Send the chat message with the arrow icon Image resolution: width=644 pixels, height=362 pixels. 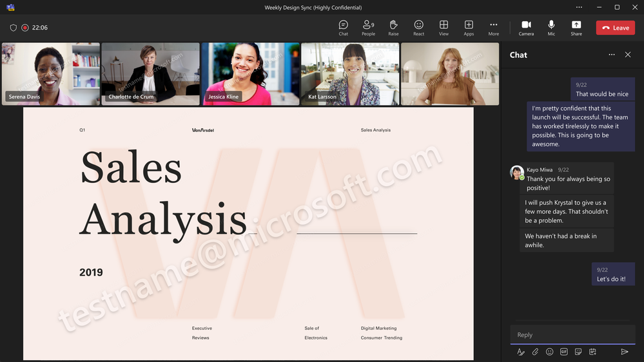tap(624, 352)
